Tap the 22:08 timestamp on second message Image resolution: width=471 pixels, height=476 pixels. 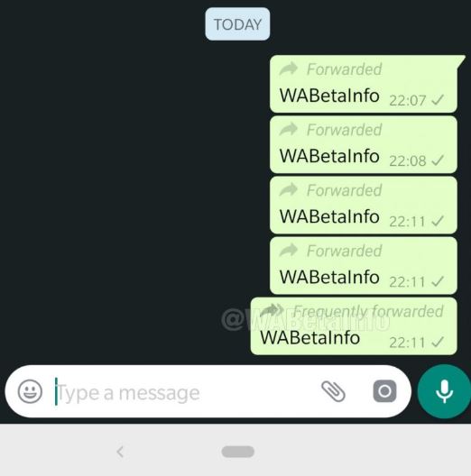point(408,160)
